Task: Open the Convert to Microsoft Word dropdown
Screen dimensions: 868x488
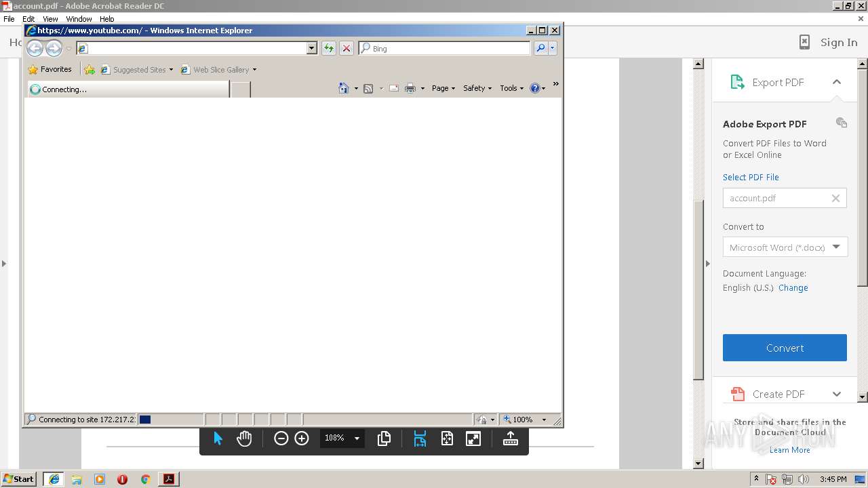Action: [x=836, y=247]
